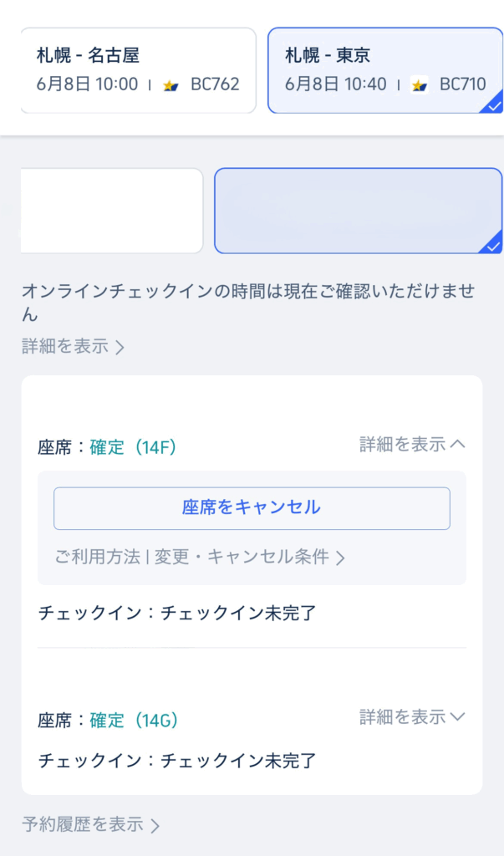Open ご利用方法 | 変更・キャンセル条件 link

(x=200, y=558)
